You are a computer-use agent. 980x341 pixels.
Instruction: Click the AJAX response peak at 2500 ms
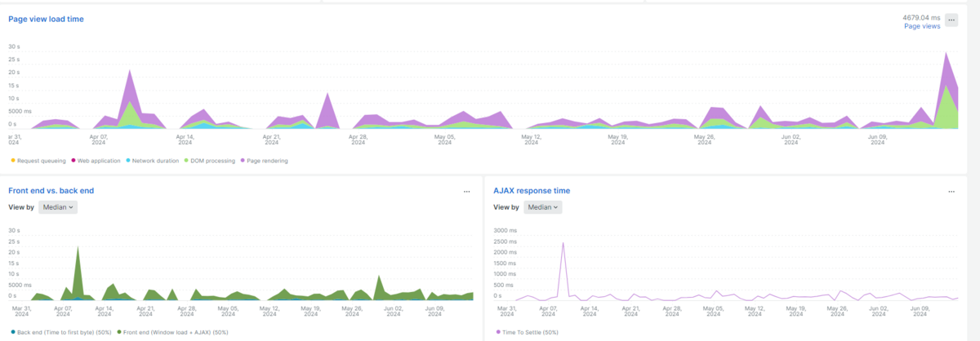(x=563, y=245)
